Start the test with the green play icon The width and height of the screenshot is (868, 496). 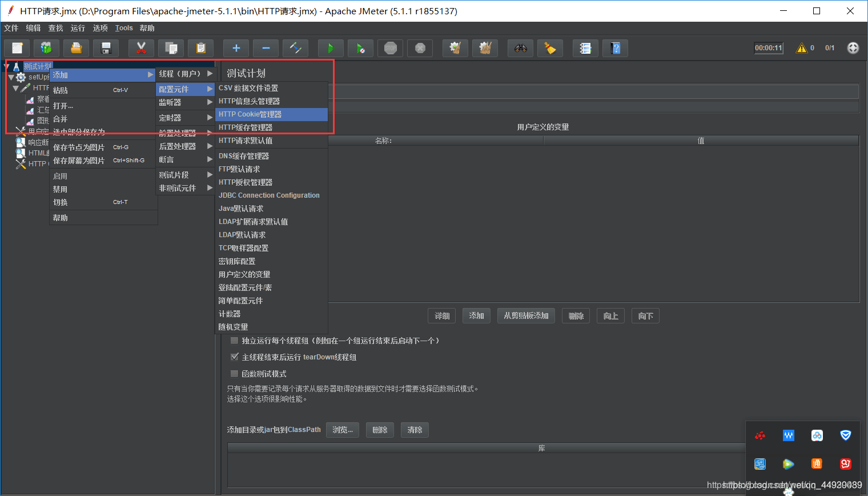point(331,48)
